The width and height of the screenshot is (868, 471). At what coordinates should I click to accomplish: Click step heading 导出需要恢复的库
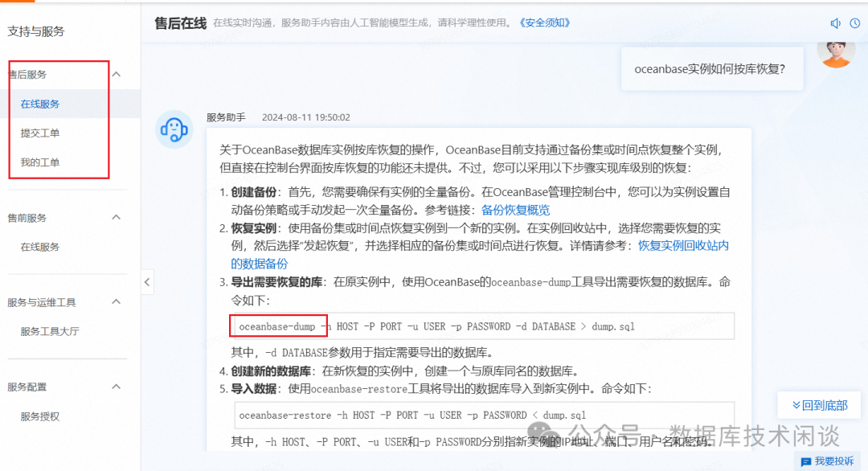276,282
